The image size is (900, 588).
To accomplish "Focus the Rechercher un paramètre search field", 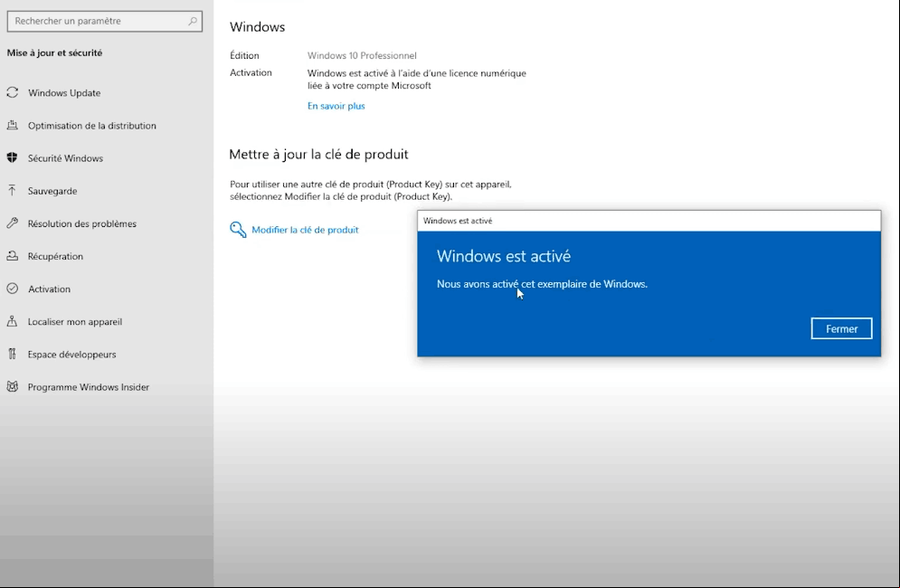I will (104, 21).
